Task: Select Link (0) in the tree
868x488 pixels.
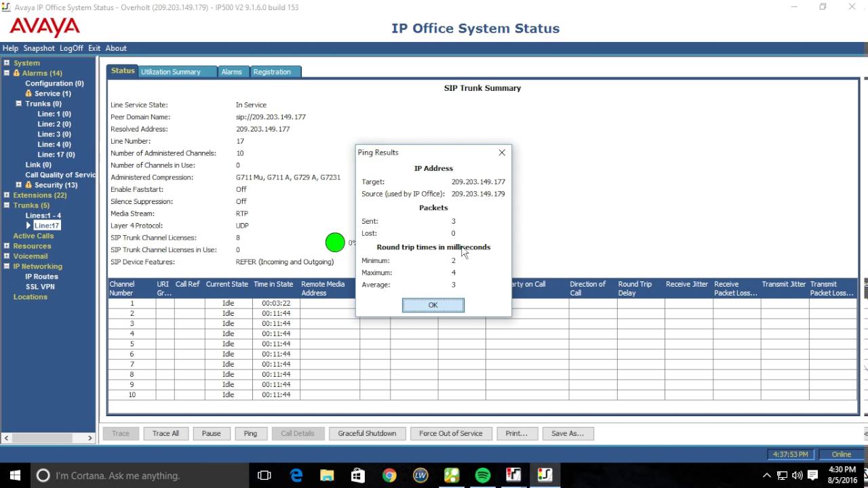Action: [x=38, y=165]
